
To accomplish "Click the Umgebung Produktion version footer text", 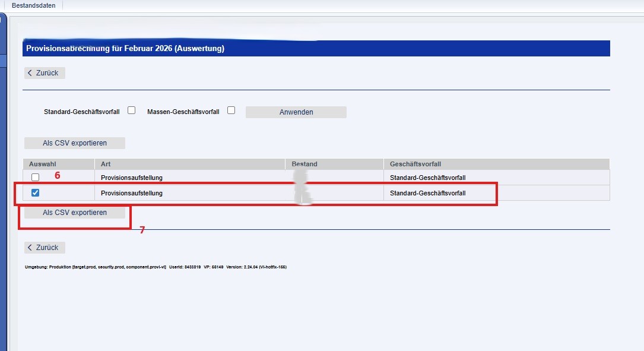I will [x=156, y=267].
